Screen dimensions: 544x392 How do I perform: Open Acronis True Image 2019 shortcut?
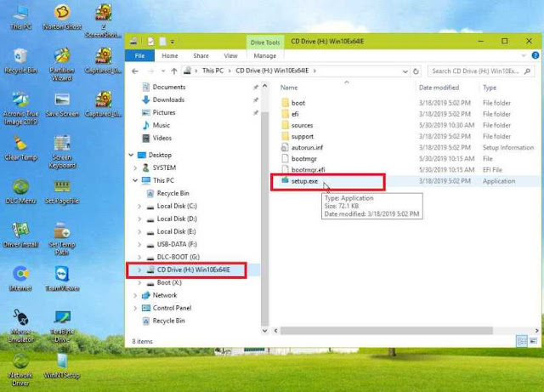coord(20,108)
